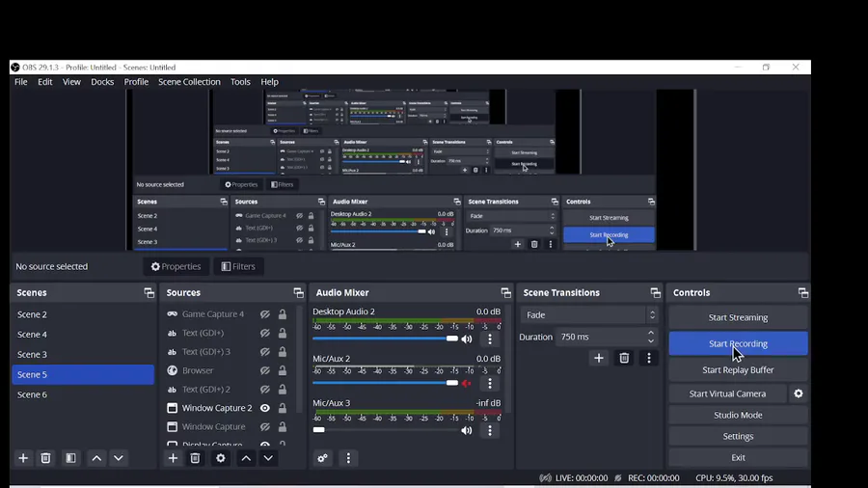Increase transition duration with up arrow
868x488 pixels.
click(651, 333)
